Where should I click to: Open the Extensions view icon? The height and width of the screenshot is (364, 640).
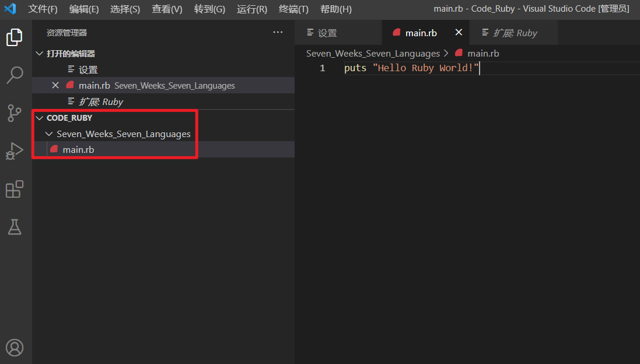(x=15, y=189)
